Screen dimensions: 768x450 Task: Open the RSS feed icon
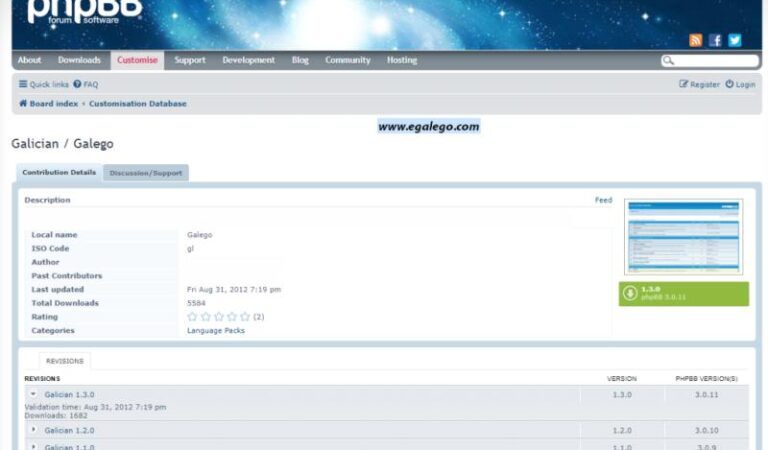(696, 40)
